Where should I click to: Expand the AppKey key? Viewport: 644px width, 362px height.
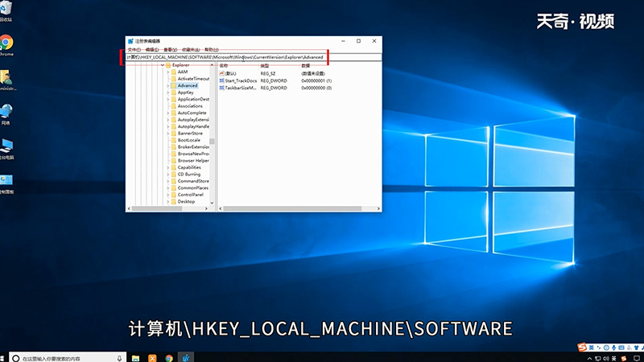coord(168,93)
